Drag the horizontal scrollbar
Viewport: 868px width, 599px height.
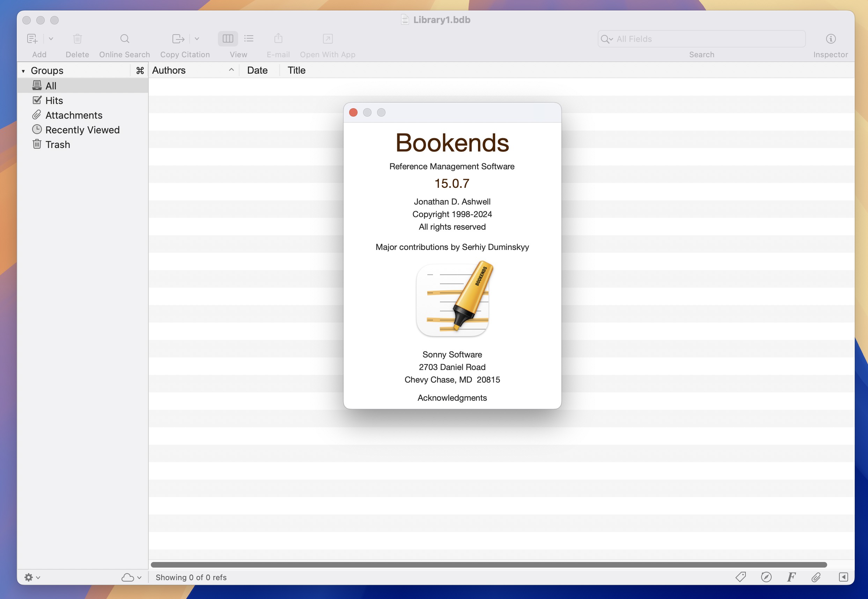tap(489, 563)
